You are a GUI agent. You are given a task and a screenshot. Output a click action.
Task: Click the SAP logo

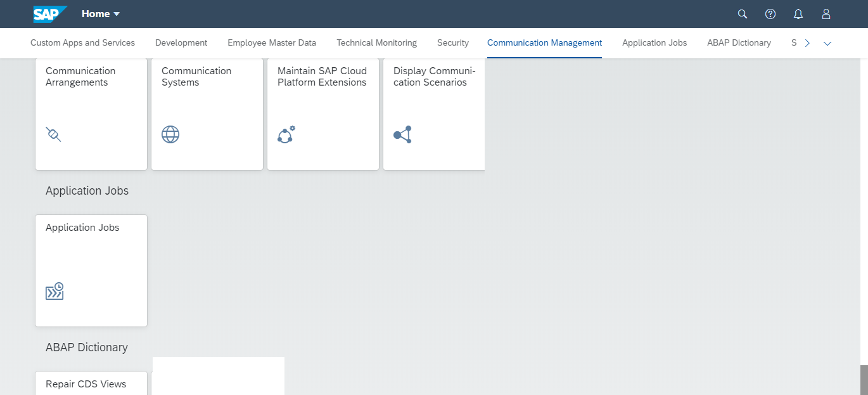tap(49, 14)
